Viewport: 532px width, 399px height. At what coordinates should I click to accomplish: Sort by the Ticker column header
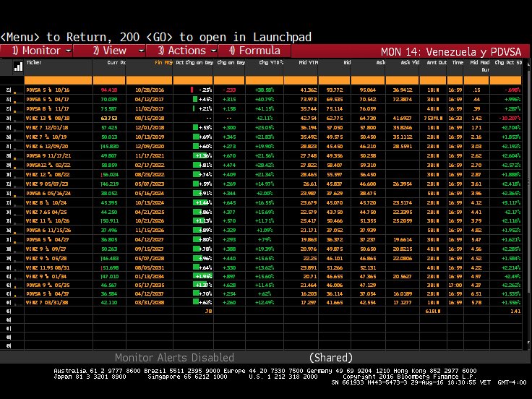[x=34, y=62]
